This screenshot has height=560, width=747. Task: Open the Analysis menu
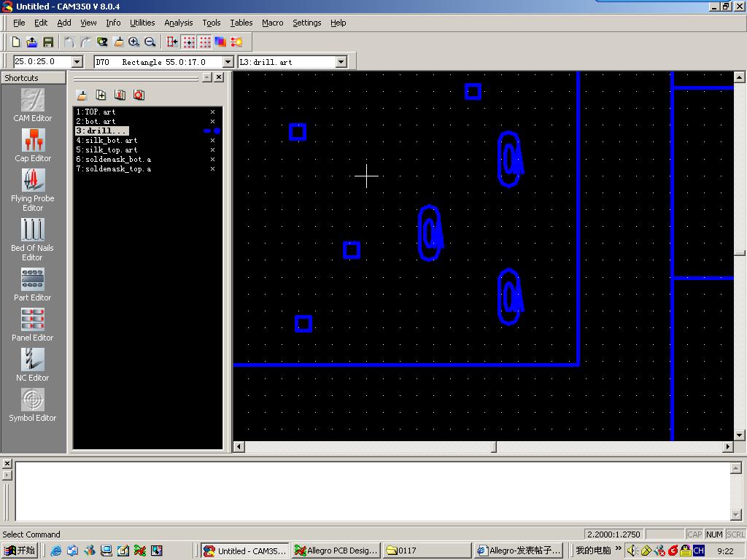[178, 23]
